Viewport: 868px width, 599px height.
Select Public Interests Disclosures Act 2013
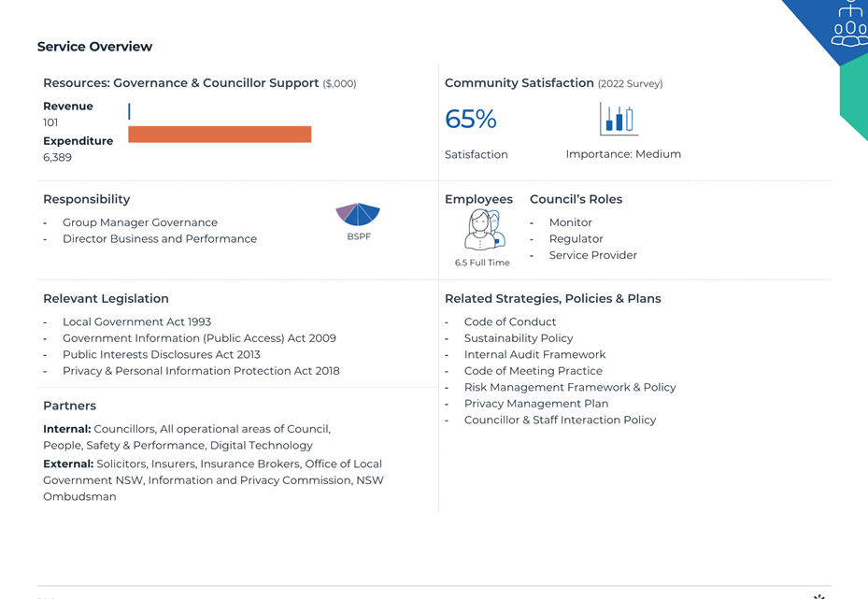coord(161,354)
